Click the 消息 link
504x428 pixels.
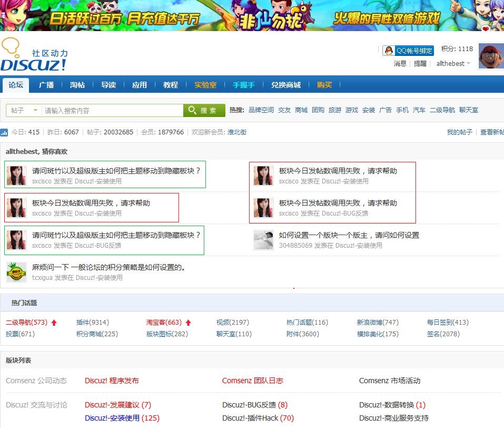(400, 63)
